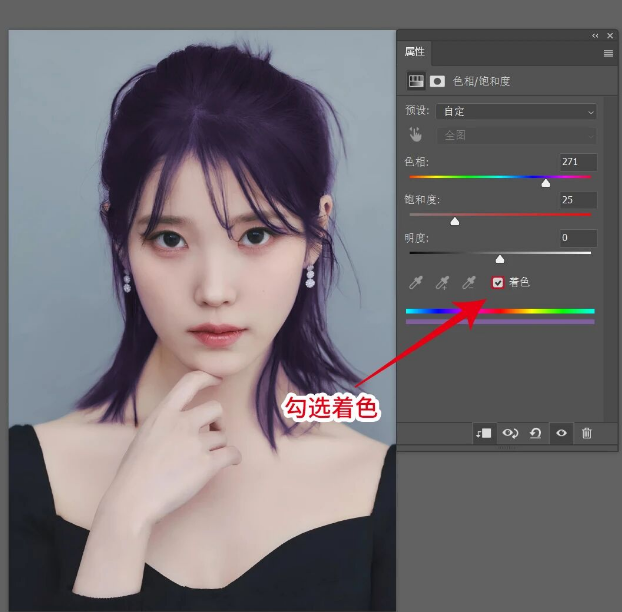Click the clip to layer button

click(484, 433)
